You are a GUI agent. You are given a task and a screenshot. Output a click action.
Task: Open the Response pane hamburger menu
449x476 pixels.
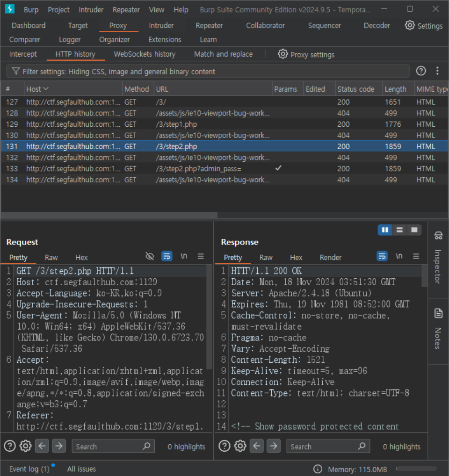click(416, 256)
